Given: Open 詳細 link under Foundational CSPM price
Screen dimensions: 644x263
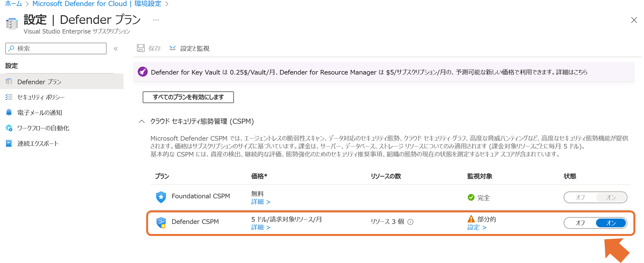Looking at the screenshot, I should pyautogui.click(x=260, y=202).
